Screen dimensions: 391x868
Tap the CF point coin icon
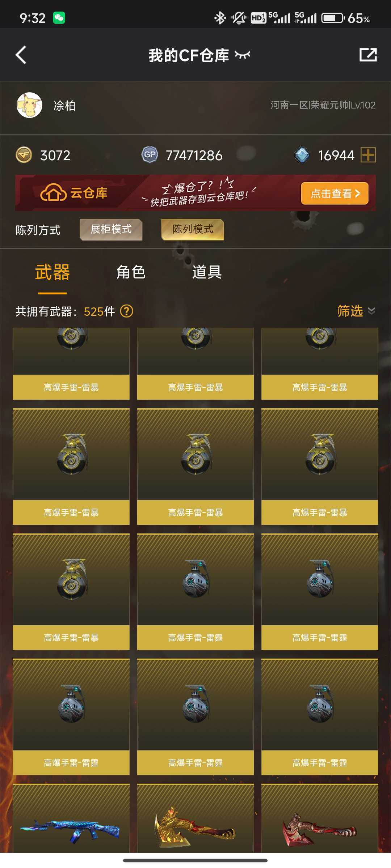click(24, 155)
